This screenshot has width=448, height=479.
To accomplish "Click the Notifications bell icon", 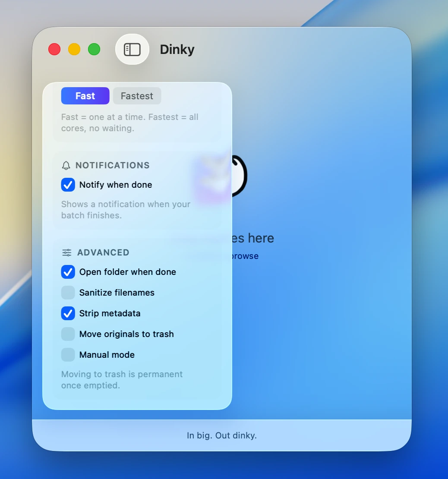I will tap(66, 165).
